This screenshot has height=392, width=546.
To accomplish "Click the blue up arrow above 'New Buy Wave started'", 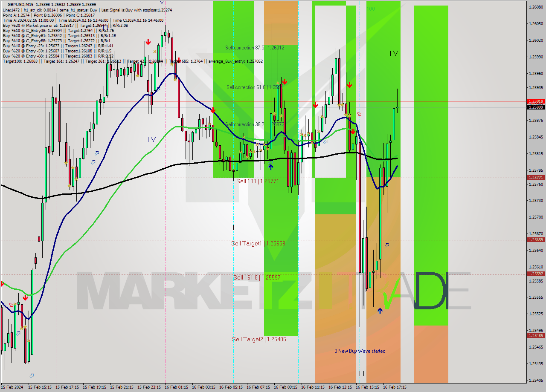I will coord(380,311).
